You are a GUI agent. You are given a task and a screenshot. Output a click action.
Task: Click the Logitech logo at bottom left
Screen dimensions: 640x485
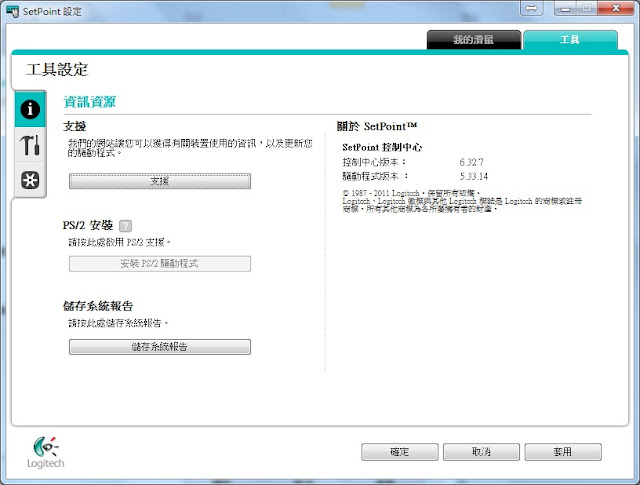pos(45,452)
